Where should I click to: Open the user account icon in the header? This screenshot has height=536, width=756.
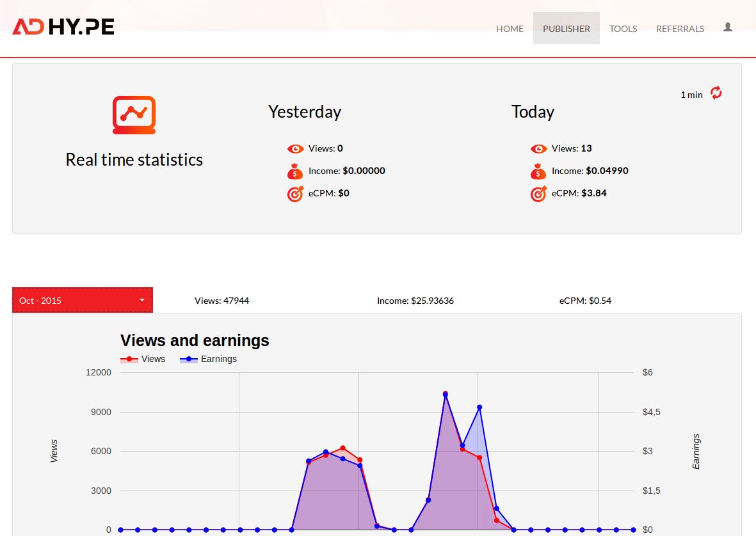pyautogui.click(x=727, y=28)
